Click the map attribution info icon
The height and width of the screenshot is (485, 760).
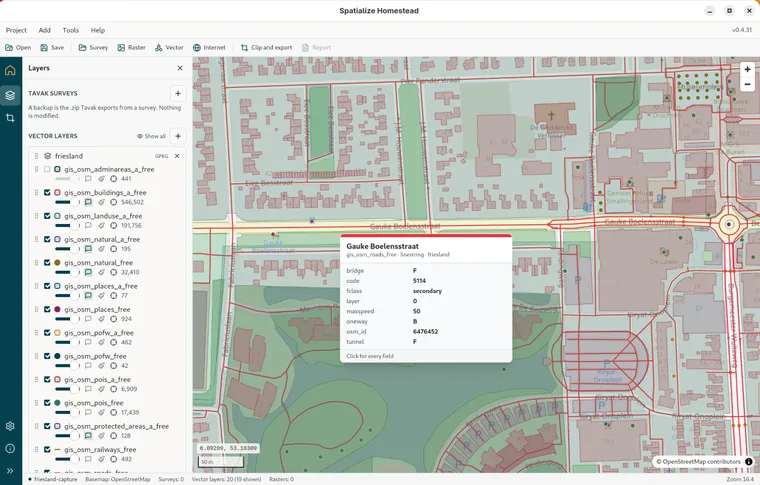(x=749, y=462)
